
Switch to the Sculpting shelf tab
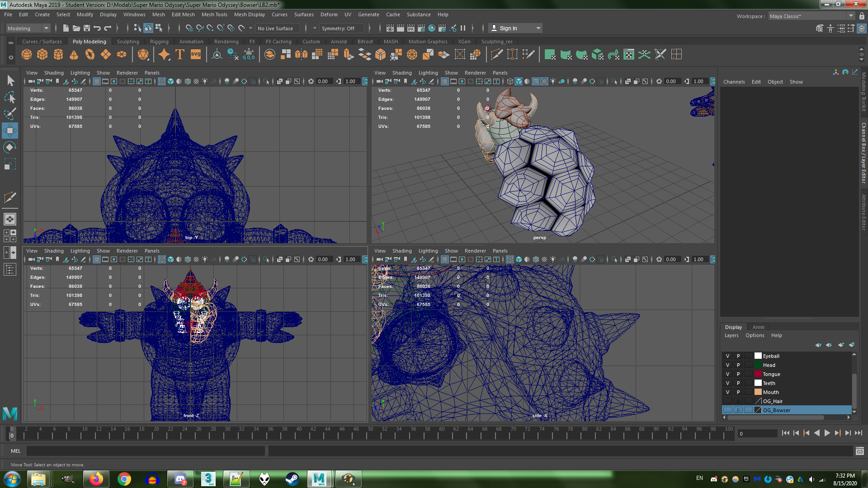128,42
